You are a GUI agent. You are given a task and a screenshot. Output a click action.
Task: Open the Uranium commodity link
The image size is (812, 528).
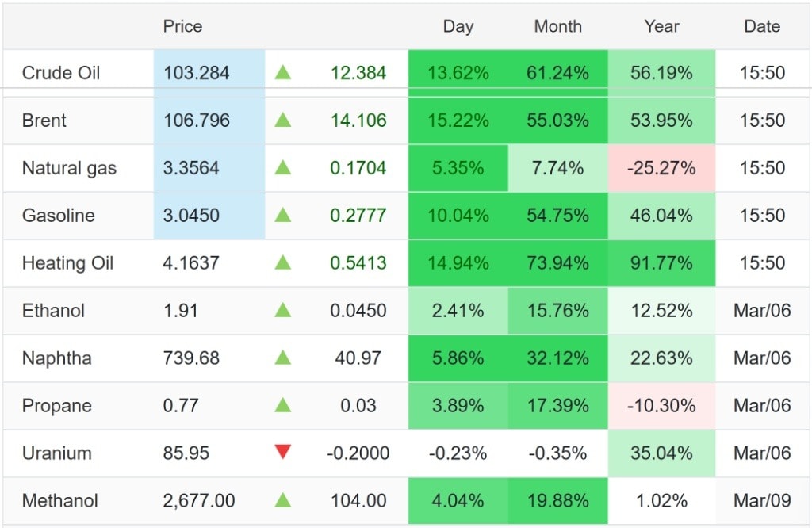56,453
